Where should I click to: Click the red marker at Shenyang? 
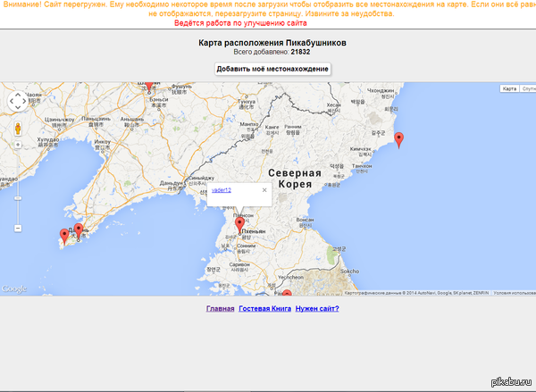(148, 87)
